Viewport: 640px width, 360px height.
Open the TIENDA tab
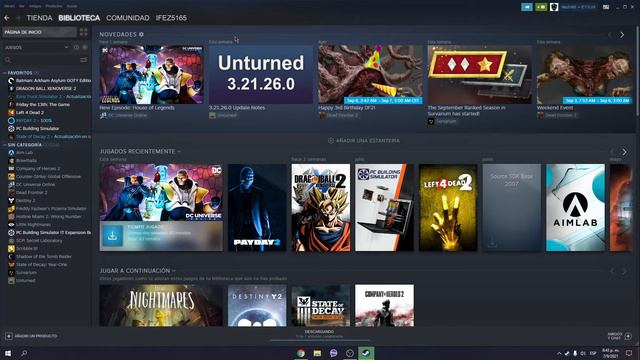[x=39, y=18]
